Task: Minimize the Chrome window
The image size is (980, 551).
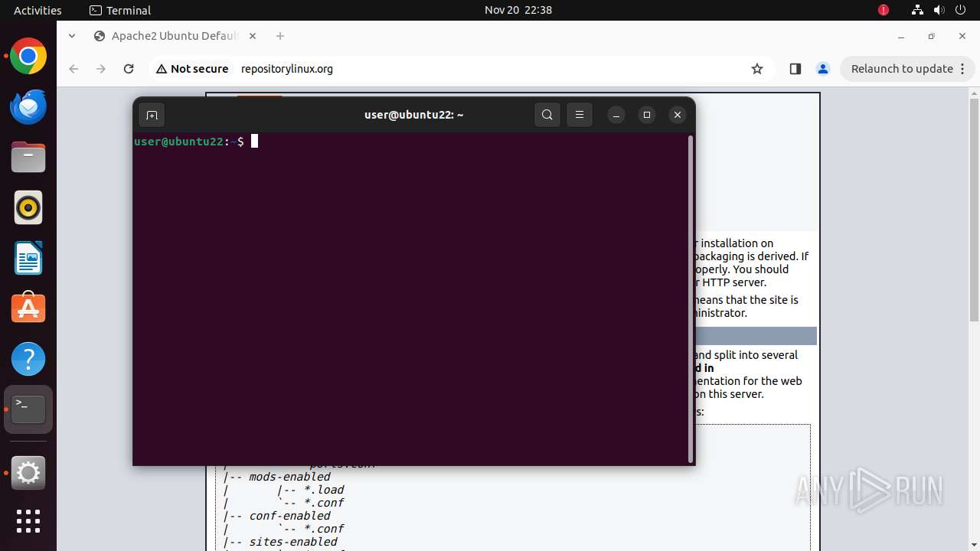Action: point(901,36)
